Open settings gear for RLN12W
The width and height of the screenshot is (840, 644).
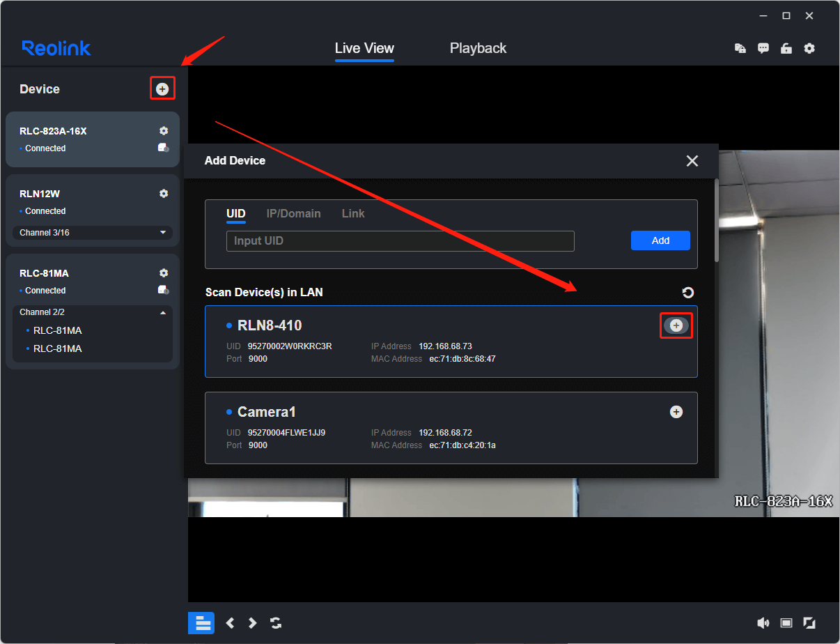tap(164, 194)
